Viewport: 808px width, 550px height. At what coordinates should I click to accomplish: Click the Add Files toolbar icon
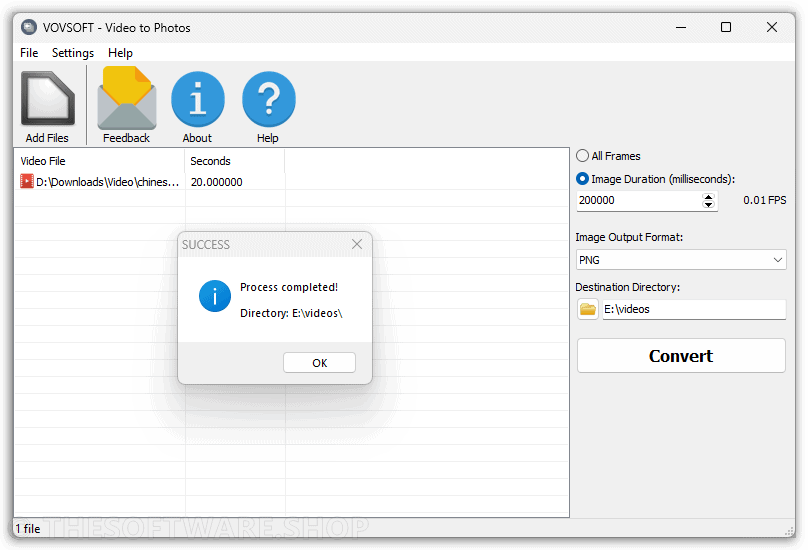(47, 99)
